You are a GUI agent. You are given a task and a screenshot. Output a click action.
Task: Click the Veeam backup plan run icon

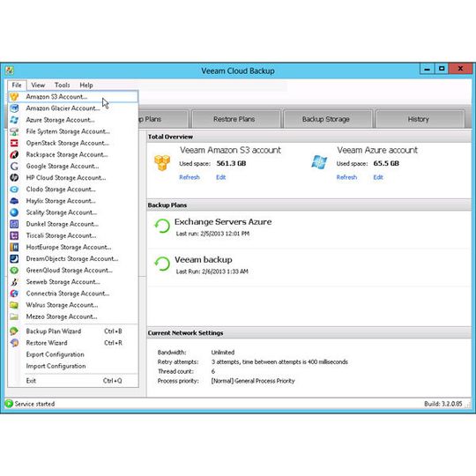tap(162, 264)
